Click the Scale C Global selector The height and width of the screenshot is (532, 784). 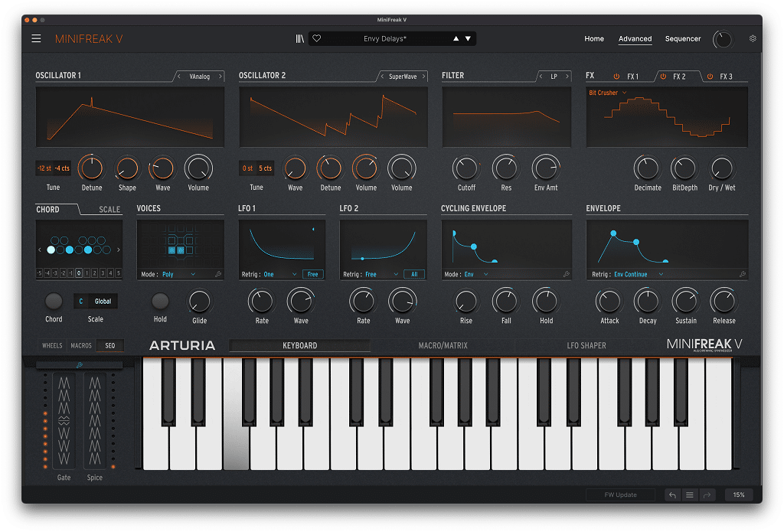tap(96, 301)
